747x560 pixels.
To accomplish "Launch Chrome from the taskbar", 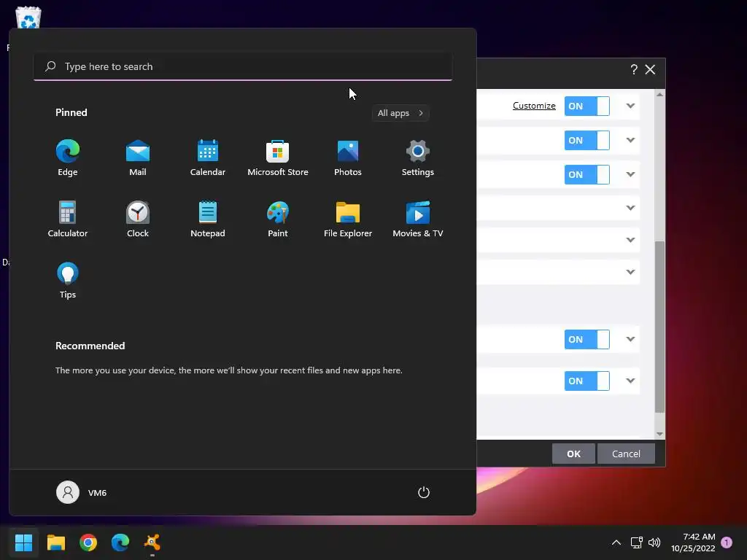I will pyautogui.click(x=88, y=542).
